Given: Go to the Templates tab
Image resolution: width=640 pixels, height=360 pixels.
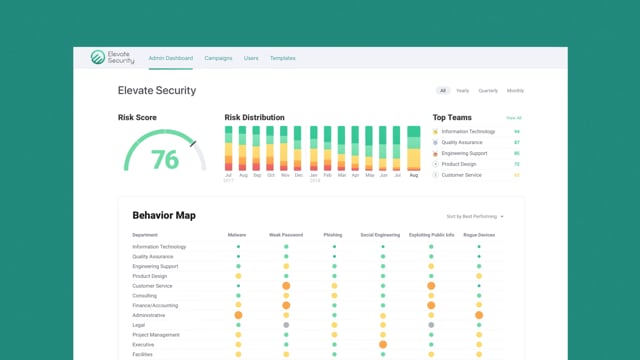Looking at the screenshot, I should 283,58.
